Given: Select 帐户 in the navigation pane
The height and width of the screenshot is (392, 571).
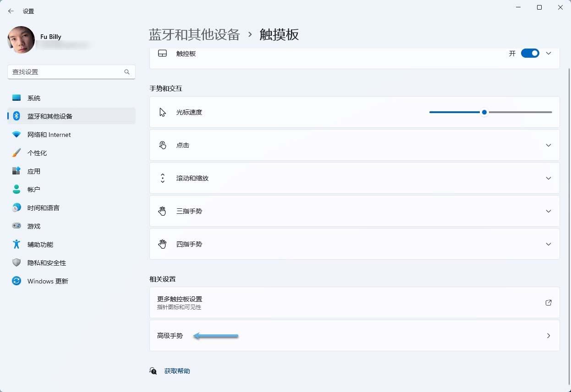Looking at the screenshot, I should [34, 189].
